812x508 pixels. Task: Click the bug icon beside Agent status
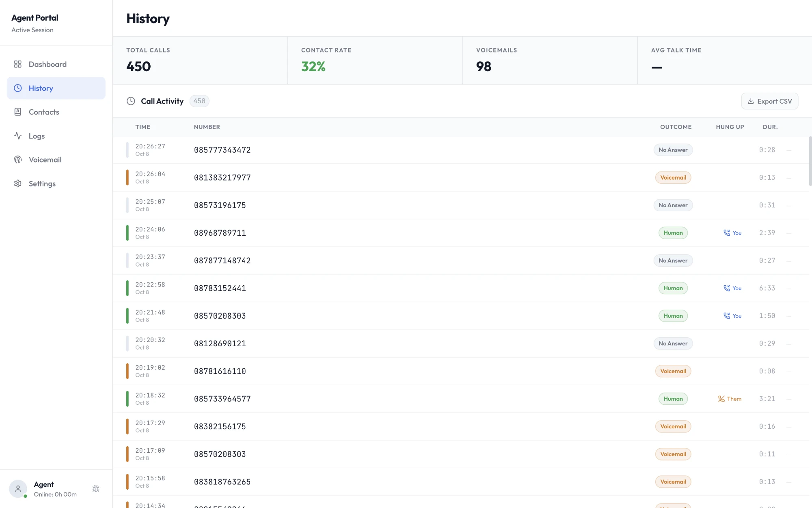click(x=96, y=489)
